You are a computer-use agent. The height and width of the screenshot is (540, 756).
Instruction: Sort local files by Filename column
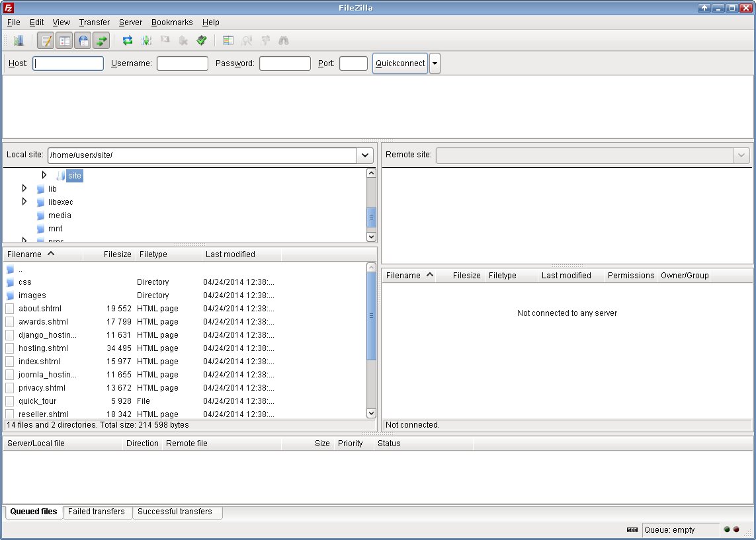tap(43, 254)
